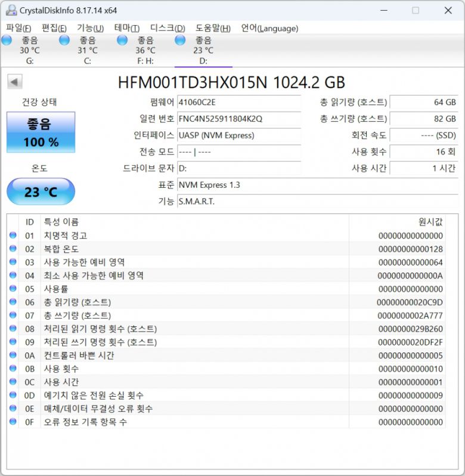
Task: Open the 디스크(D) menu
Action: tap(168, 28)
